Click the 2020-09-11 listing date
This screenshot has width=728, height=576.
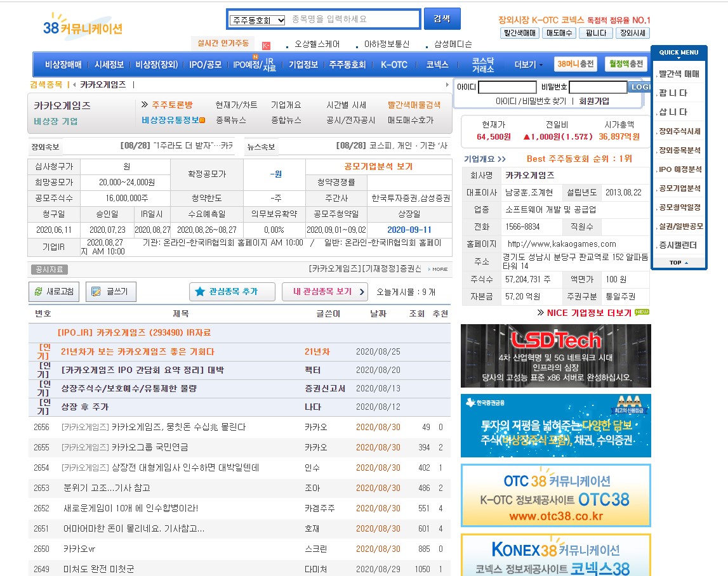tap(409, 230)
